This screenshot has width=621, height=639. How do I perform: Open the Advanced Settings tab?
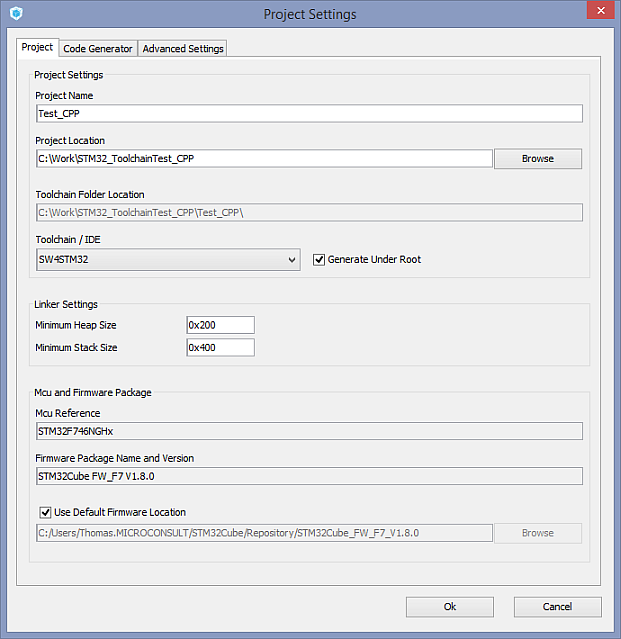coord(183,48)
